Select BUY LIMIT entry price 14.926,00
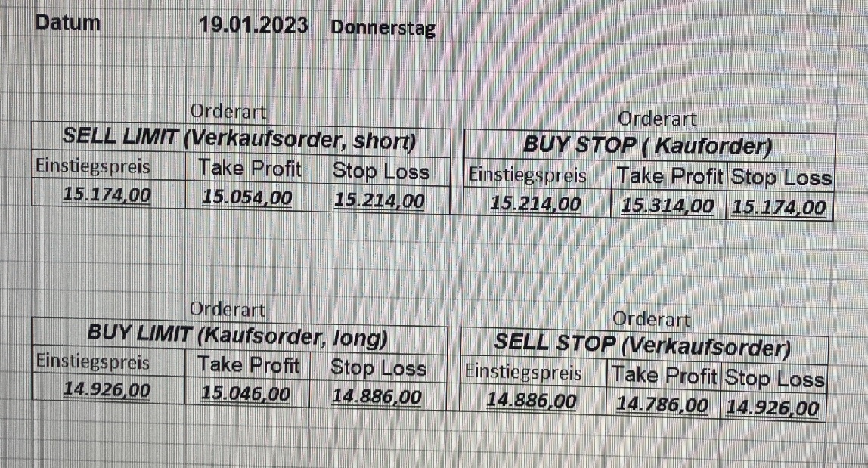Image resolution: width=868 pixels, height=468 pixels. coord(106,390)
